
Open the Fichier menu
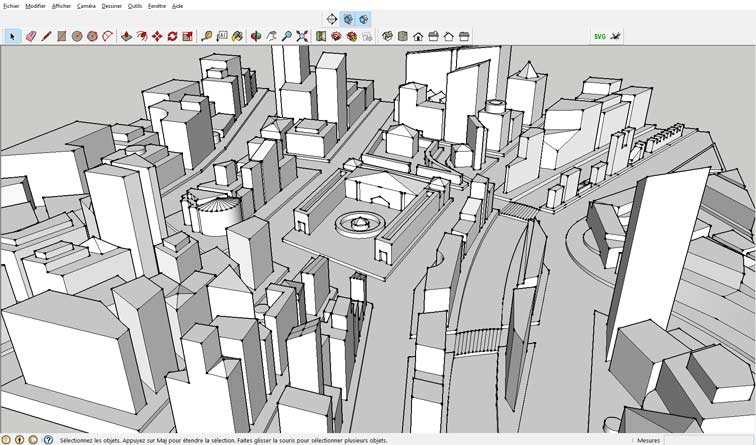(x=11, y=6)
